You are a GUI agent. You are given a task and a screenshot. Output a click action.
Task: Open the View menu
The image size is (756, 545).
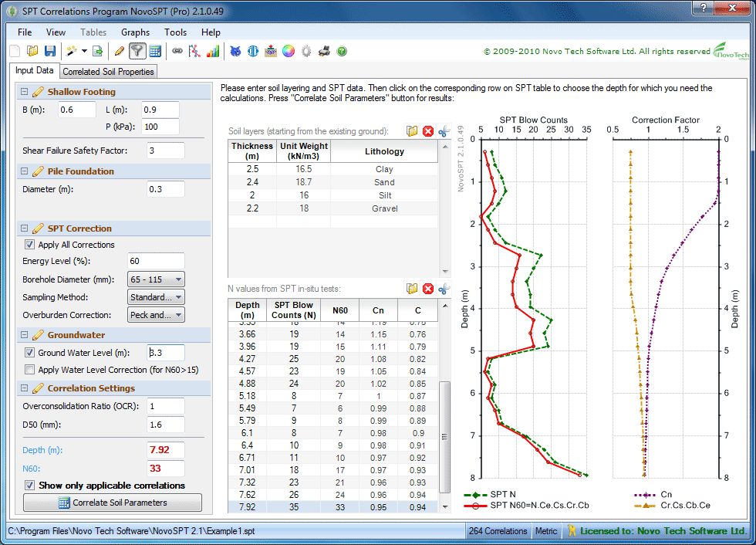pyautogui.click(x=56, y=32)
